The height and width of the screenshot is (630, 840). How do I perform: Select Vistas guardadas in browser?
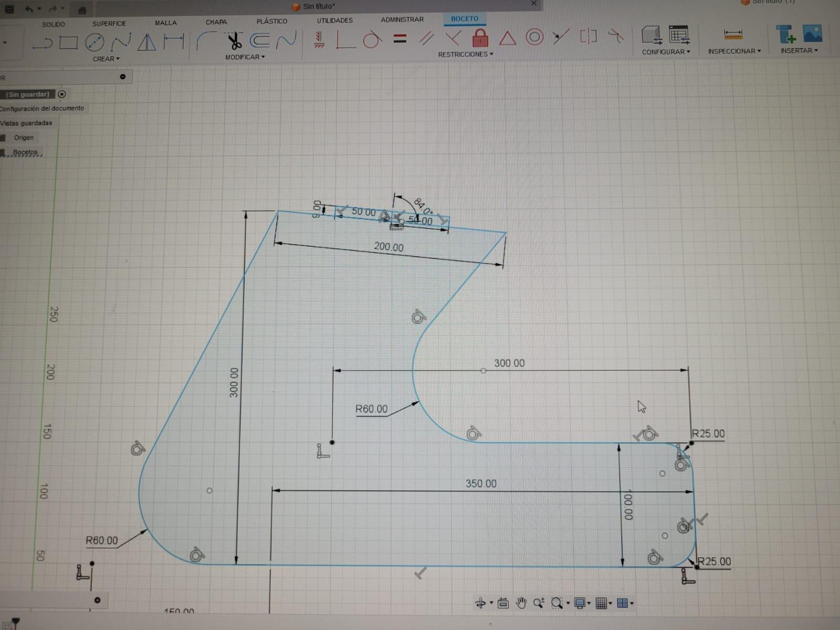pyautogui.click(x=26, y=123)
